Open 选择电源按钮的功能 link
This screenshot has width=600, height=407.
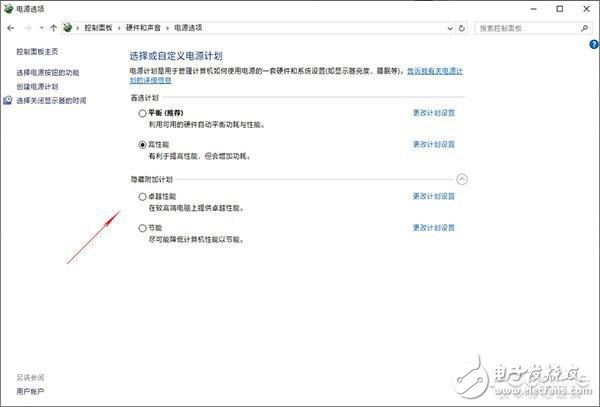tap(47, 73)
